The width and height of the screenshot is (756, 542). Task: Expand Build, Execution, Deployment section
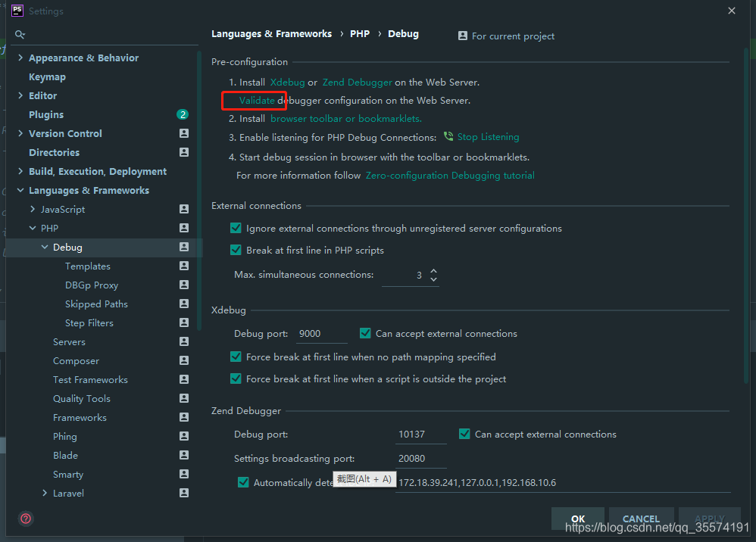tap(20, 171)
